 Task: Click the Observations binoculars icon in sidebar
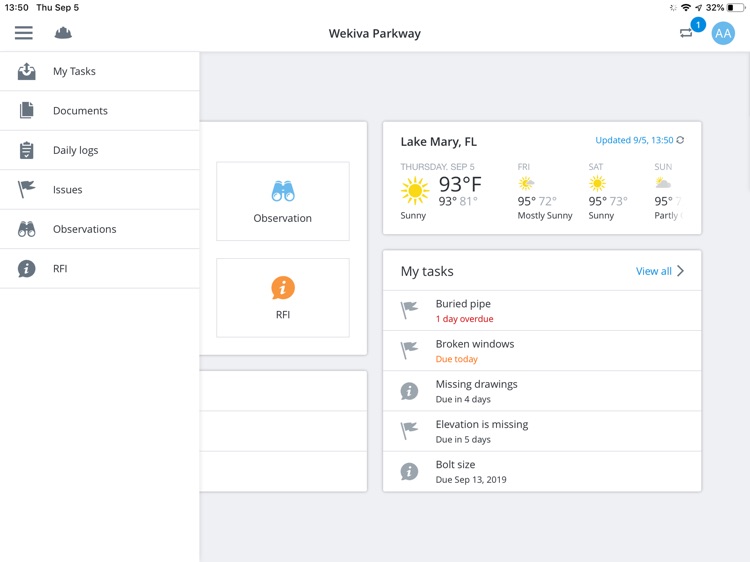coord(27,229)
